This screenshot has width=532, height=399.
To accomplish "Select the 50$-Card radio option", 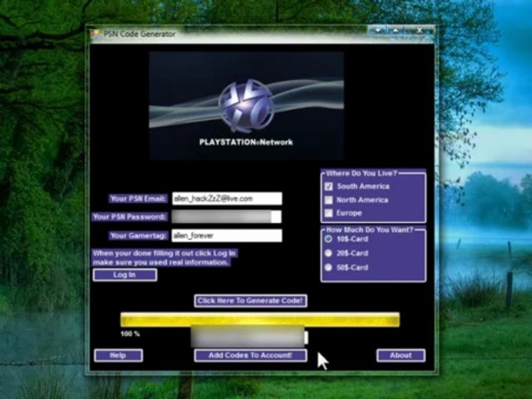I will [328, 267].
